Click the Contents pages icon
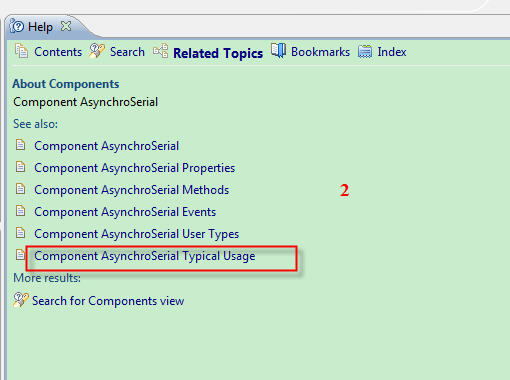Viewport: 510px width, 380px height. click(21, 51)
